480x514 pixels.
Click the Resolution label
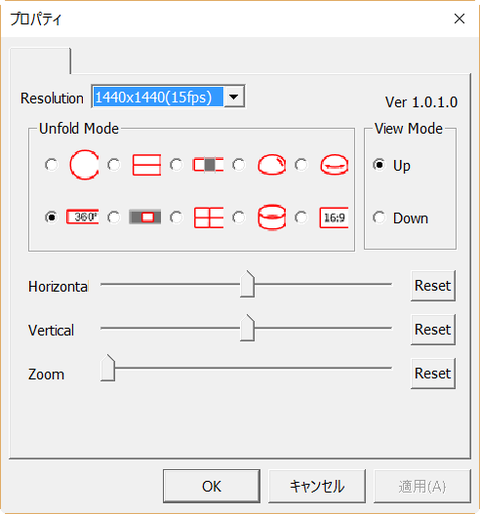pos(52,98)
